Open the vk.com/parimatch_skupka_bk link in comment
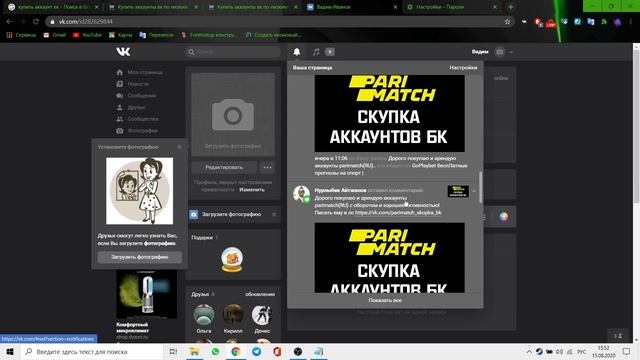The width and height of the screenshot is (640, 360). point(398,213)
